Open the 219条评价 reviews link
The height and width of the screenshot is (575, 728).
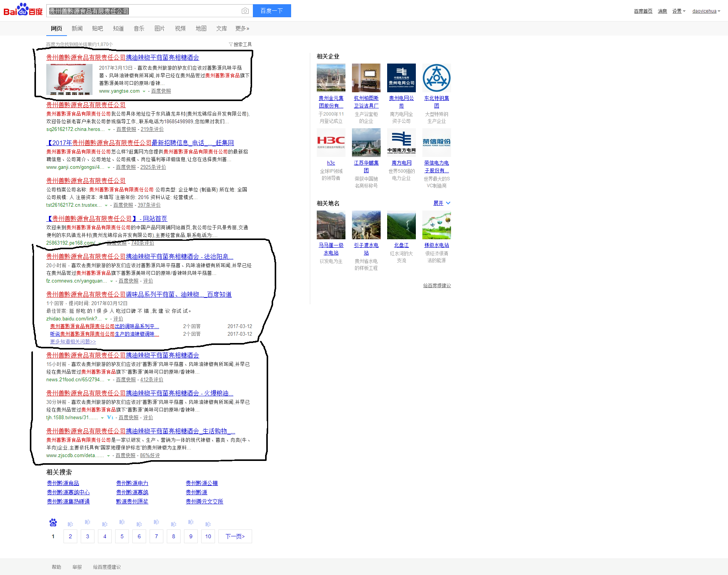(152, 129)
